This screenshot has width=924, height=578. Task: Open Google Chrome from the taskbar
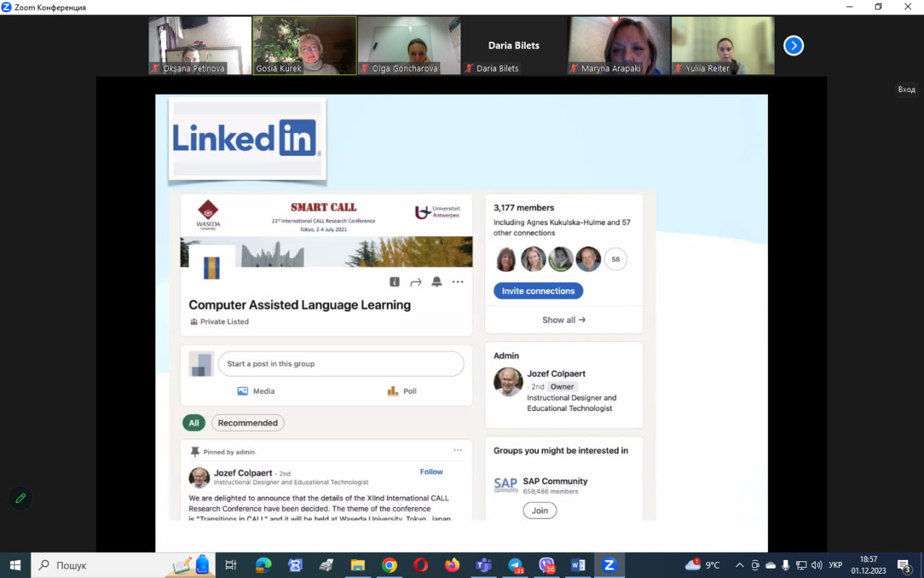(389, 565)
